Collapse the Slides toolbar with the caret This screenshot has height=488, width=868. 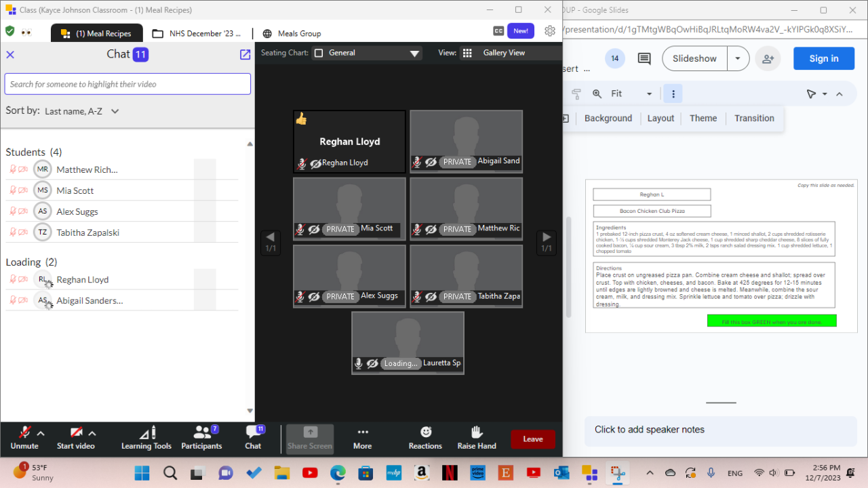click(x=840, y=94)
